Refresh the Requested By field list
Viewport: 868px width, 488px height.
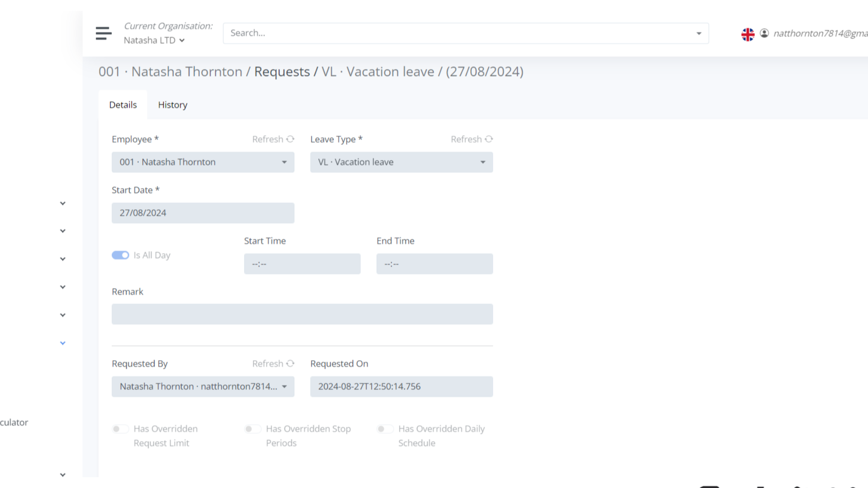tap(273, 363)
